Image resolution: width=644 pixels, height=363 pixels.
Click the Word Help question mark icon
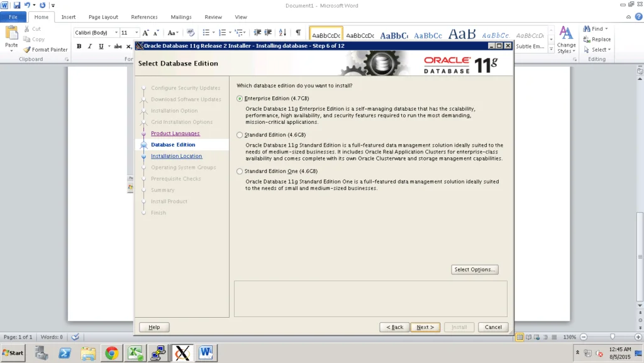(x=638, y=17)
